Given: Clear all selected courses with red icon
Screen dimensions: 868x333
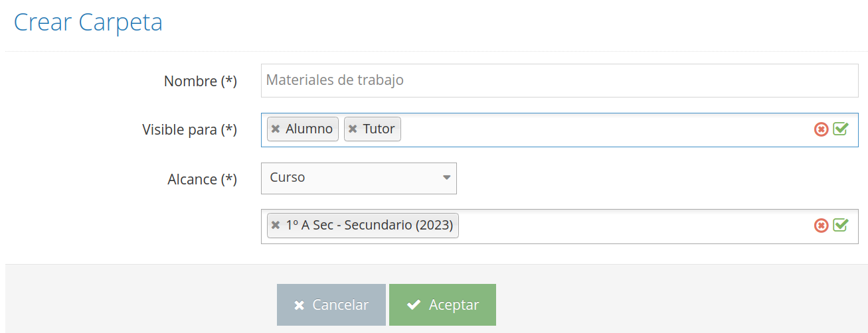Looking at the screenshot, I should [x=822, y=226].
